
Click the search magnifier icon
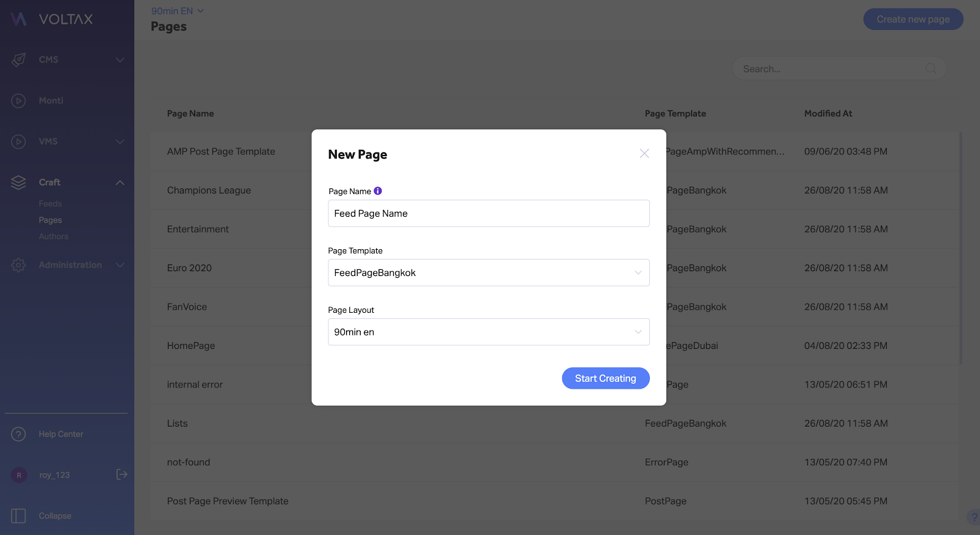[930, 69]
